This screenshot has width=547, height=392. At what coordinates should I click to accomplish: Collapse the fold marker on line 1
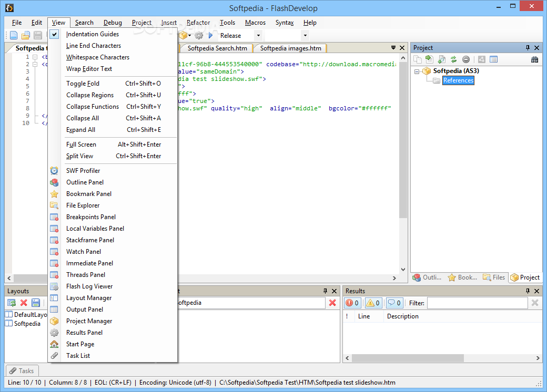tap(35, 57)
